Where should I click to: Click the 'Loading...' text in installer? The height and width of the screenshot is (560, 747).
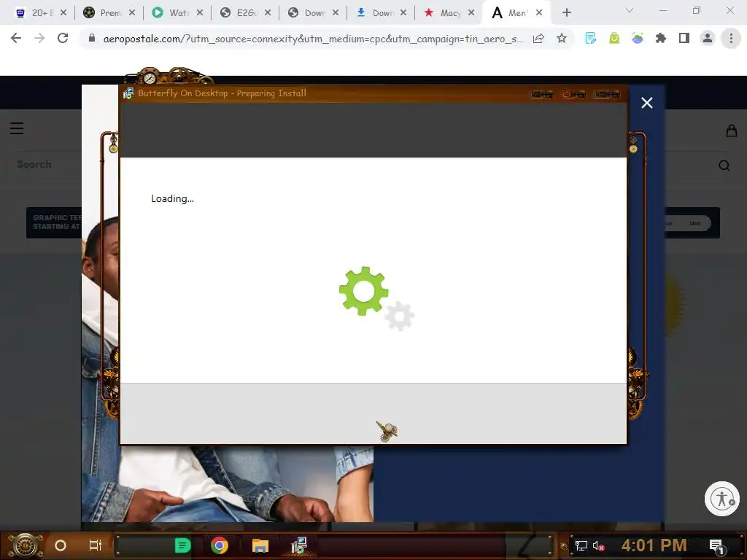[172, 198]
